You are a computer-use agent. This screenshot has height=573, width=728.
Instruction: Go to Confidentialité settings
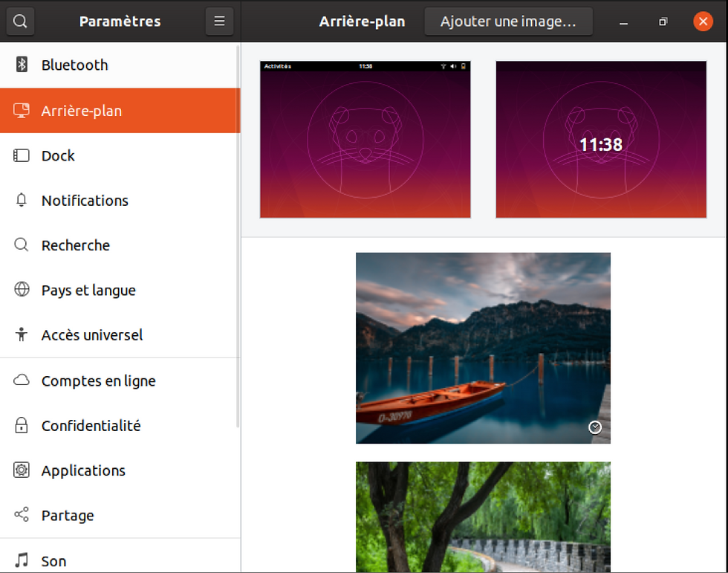[x=120, y=425]
